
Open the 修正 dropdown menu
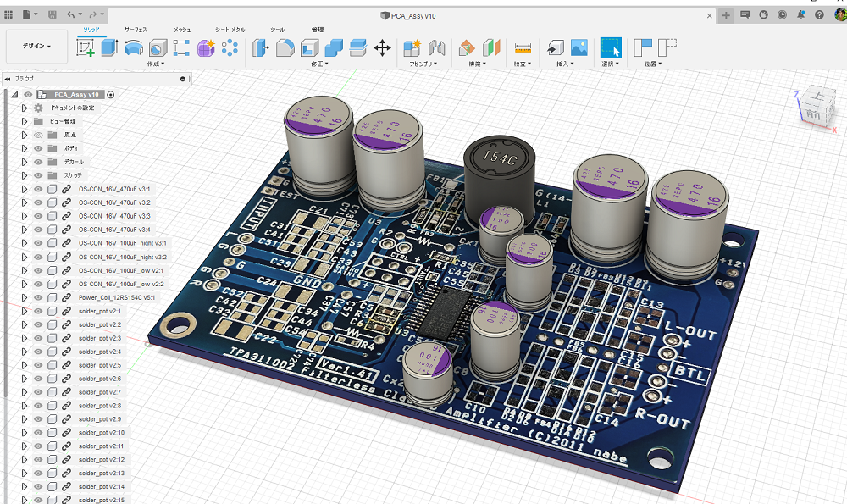coord(319,64)
